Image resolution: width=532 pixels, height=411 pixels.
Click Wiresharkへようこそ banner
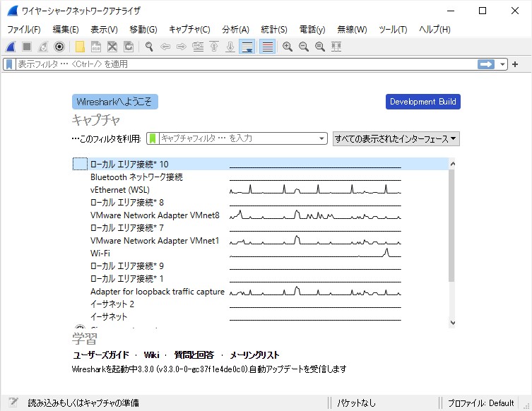coord(114,102)
